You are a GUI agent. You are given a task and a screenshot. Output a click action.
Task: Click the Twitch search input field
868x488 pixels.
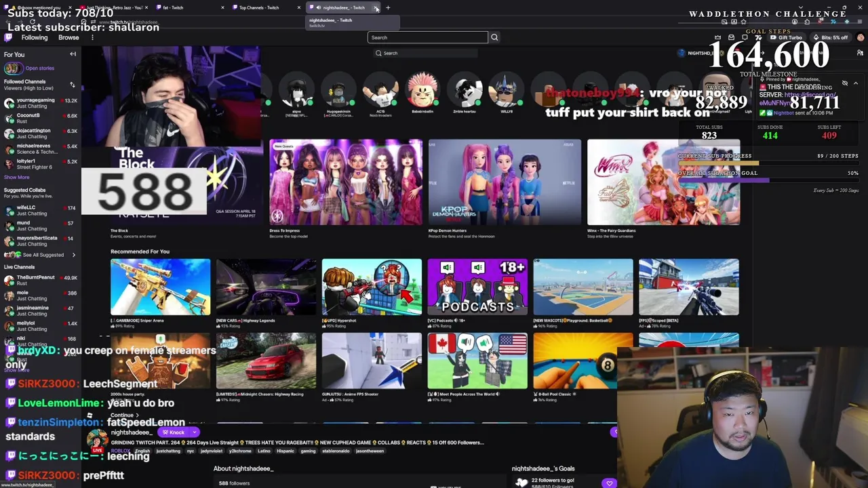(x=427, y=37)
